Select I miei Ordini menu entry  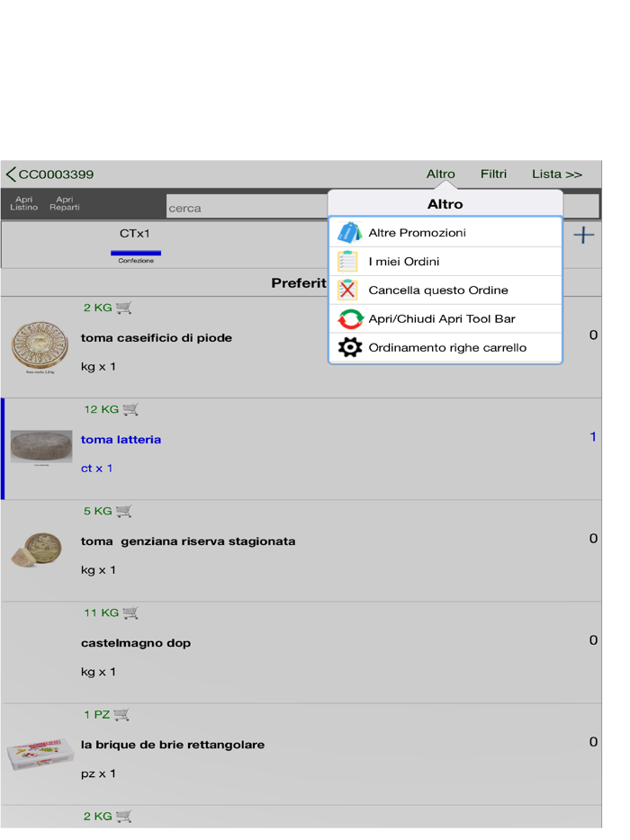point(445,262)
